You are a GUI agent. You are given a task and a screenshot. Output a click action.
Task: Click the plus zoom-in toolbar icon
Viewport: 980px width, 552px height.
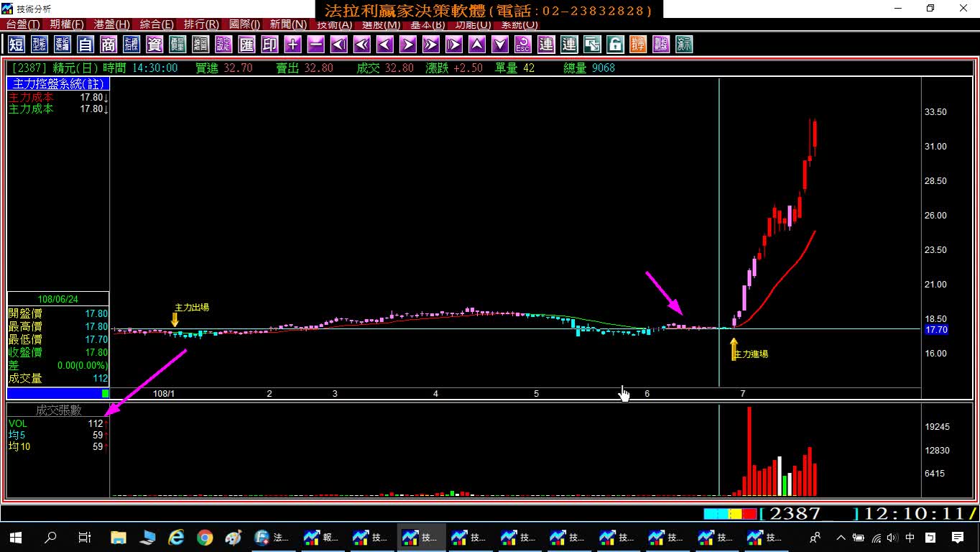click(x=292, y=45)
